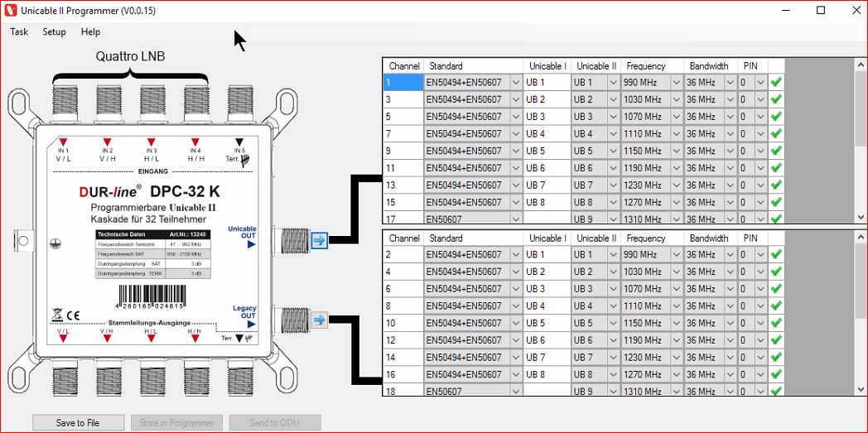Click the blue Unicable OUT arrow icon
This screenshot has width=868, height=433.
coord(320,241)
